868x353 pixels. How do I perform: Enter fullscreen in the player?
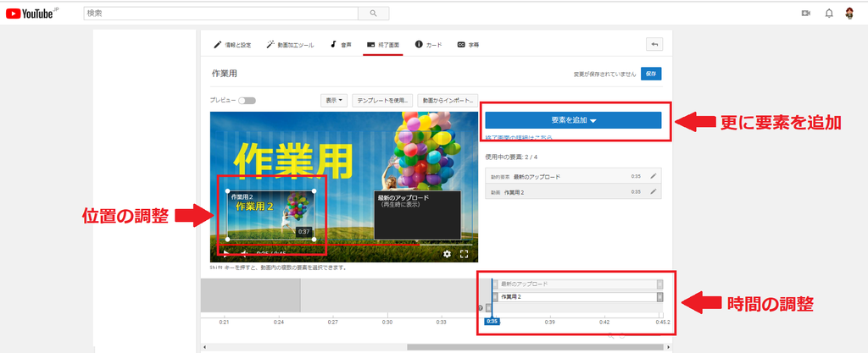[x=465, y=254]
